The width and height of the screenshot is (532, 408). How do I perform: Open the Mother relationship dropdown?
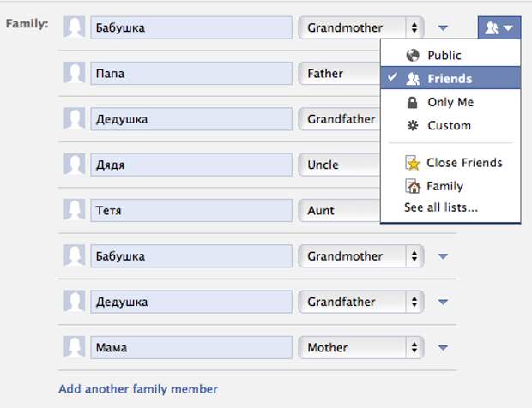click(x=361, y=347)
